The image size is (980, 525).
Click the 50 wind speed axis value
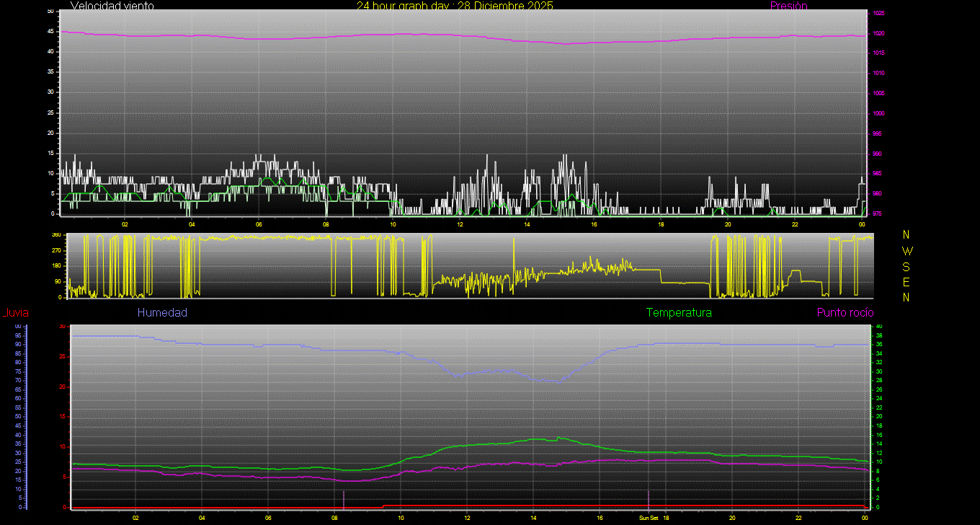(50, 12)
